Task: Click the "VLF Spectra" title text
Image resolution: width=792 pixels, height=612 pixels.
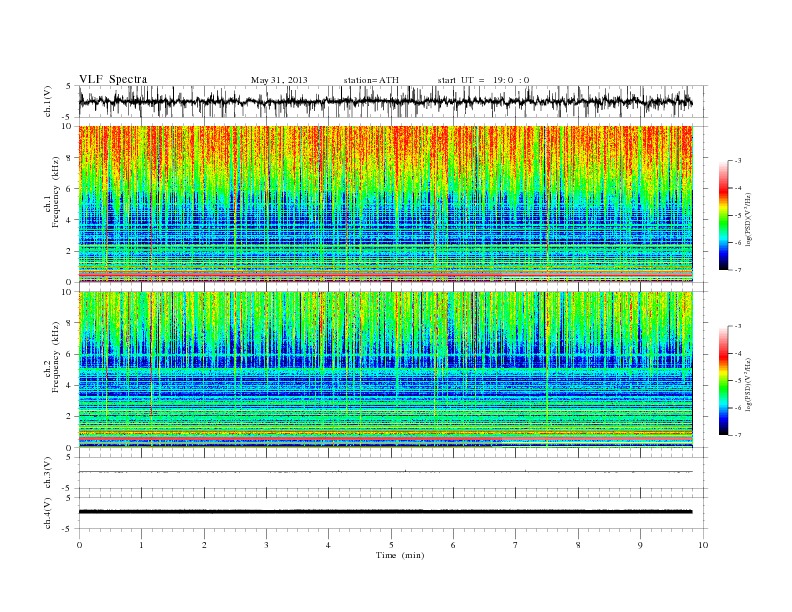Action: (x=113, y=79)
